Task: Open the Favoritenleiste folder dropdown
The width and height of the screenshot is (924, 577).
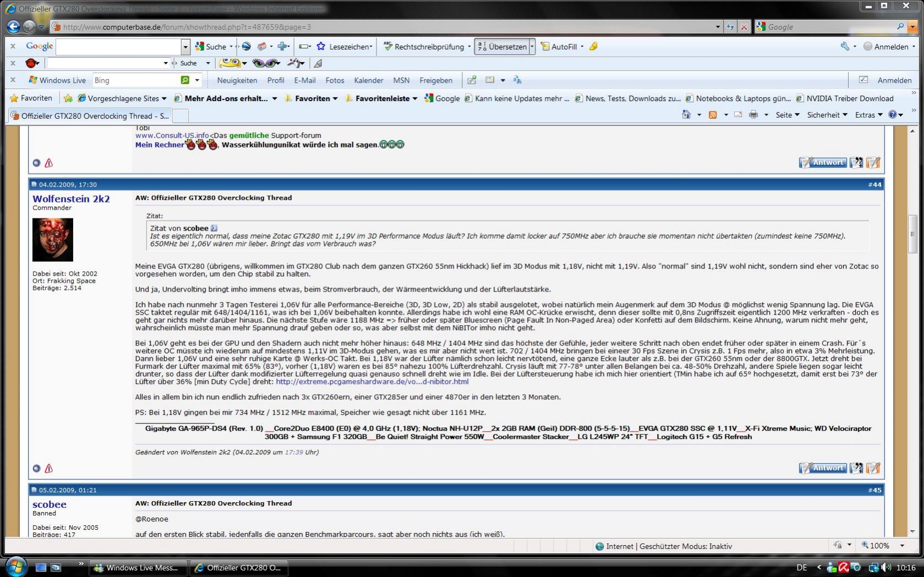Action: tap(415, 98)
